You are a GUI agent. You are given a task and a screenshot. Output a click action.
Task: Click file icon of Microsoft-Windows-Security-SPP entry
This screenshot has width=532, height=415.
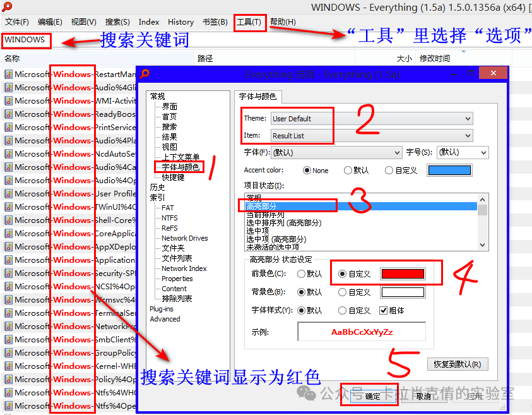[x=9, y=273]
